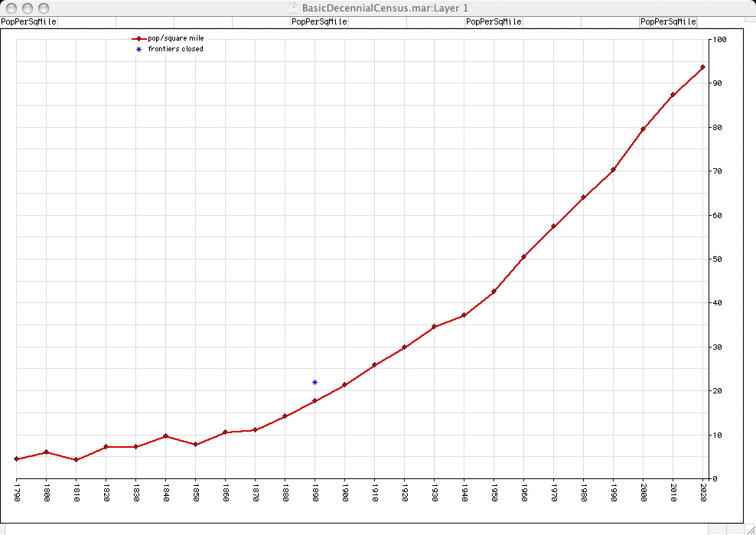Click the document icon in the title bar
This screenshot has width=756, height=535.
295,7
